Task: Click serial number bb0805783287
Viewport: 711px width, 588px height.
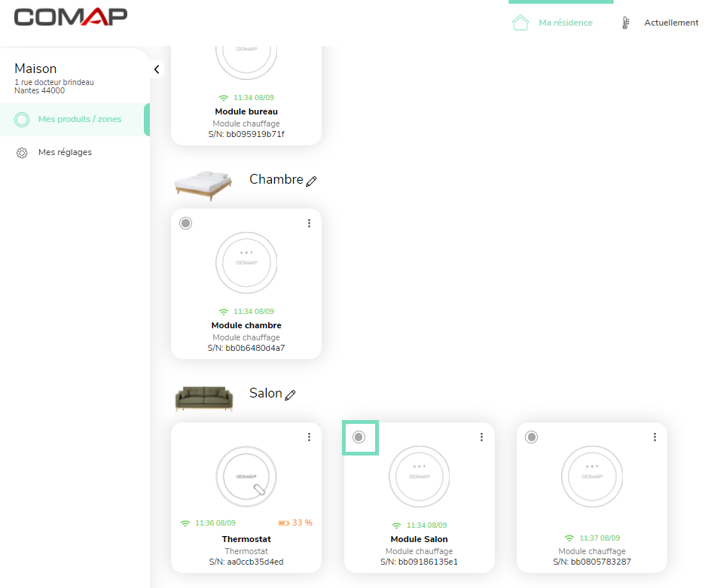Action: (x=592, y=562)
